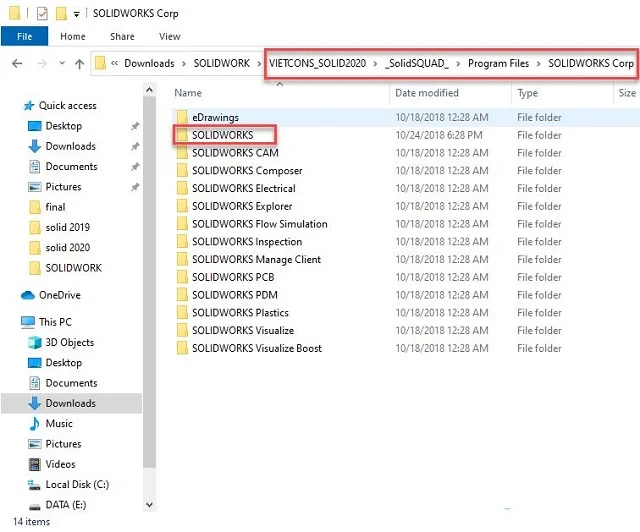Open Documents under Quick access
Image resolution: width=640 pixels, height=532 pixels.
[71, 167]
